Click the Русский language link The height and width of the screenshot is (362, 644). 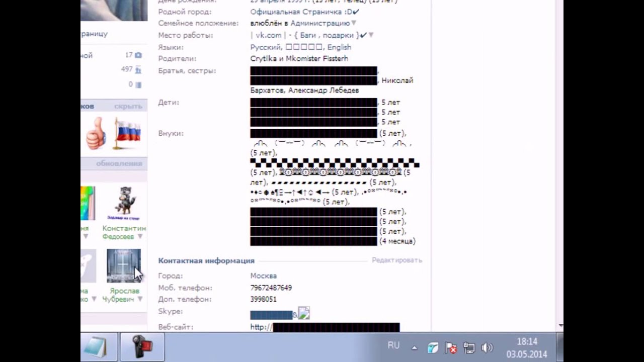265,47
